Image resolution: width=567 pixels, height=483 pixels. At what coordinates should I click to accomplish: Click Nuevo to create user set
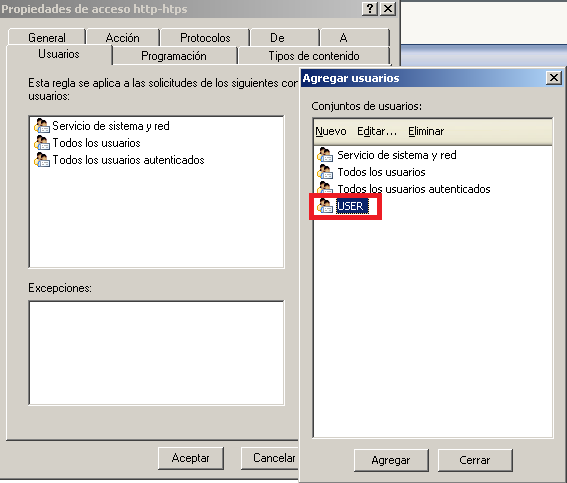coord(331,131)
